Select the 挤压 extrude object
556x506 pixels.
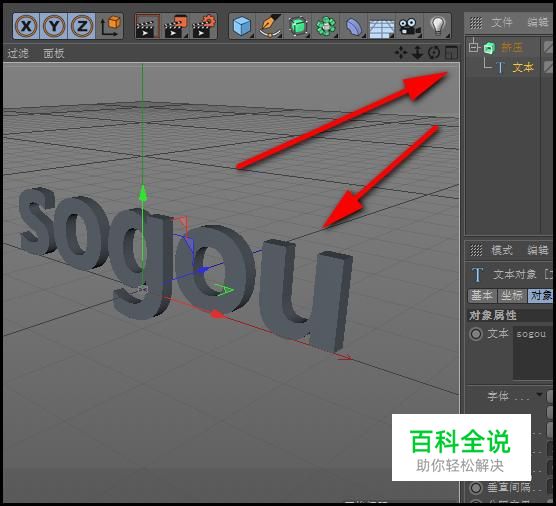(512, 47)
